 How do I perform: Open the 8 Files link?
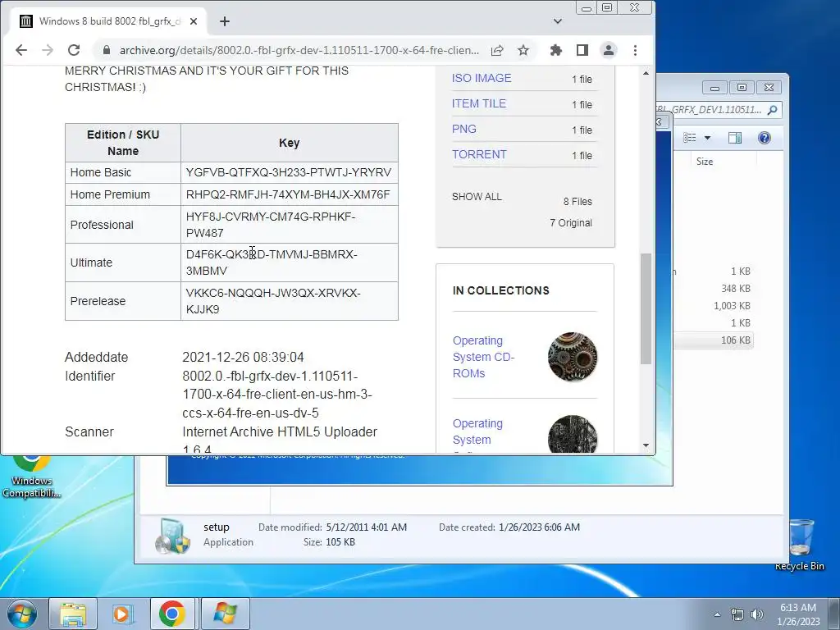click(x=577, y=202)
